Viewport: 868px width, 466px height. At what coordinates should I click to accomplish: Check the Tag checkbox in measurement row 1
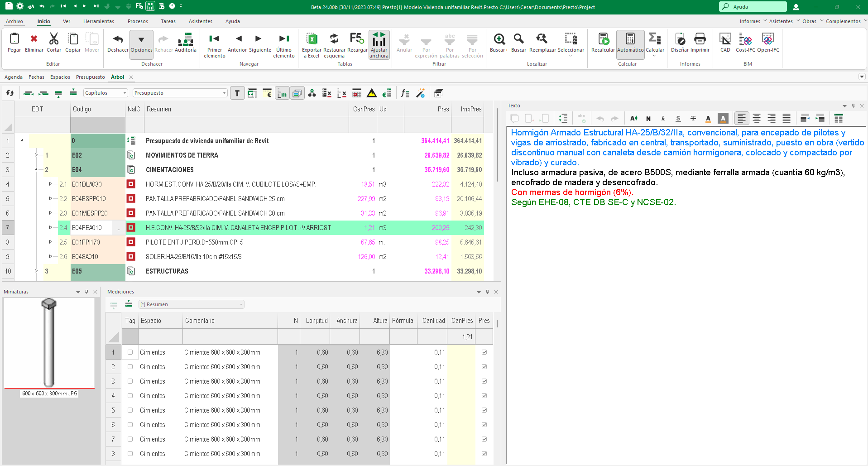coord(130,352)
